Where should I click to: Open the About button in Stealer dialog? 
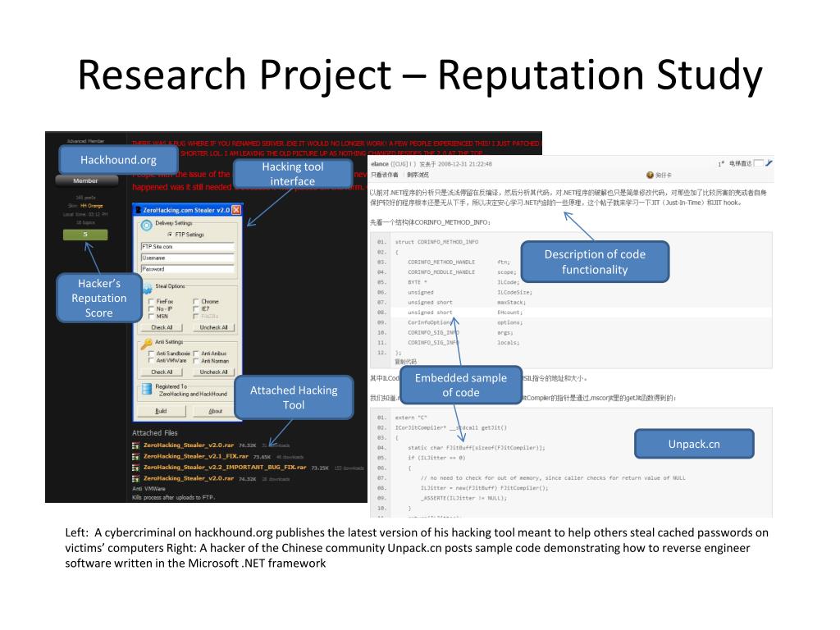click(x=216, y=411)
